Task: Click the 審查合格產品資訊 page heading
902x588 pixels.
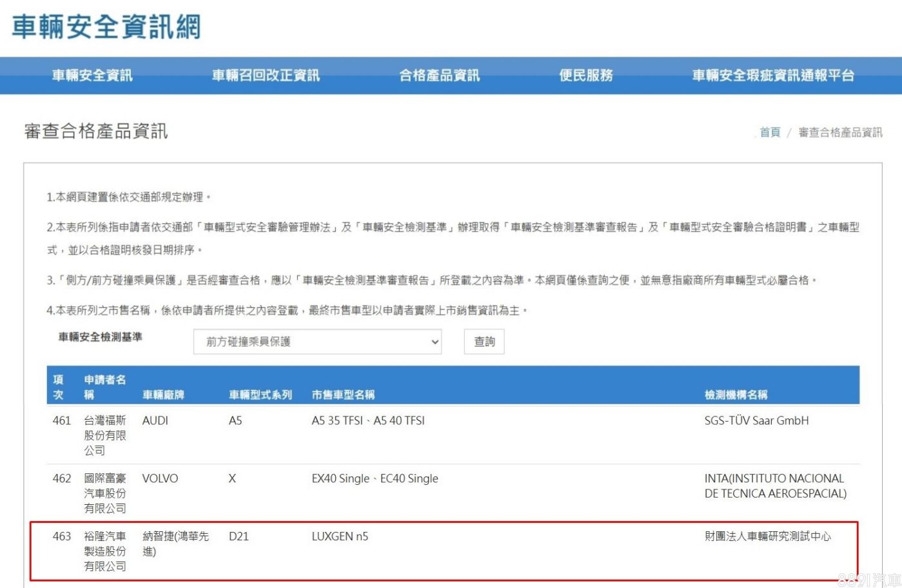Action: pyautogui.click(x=96, y=132)
